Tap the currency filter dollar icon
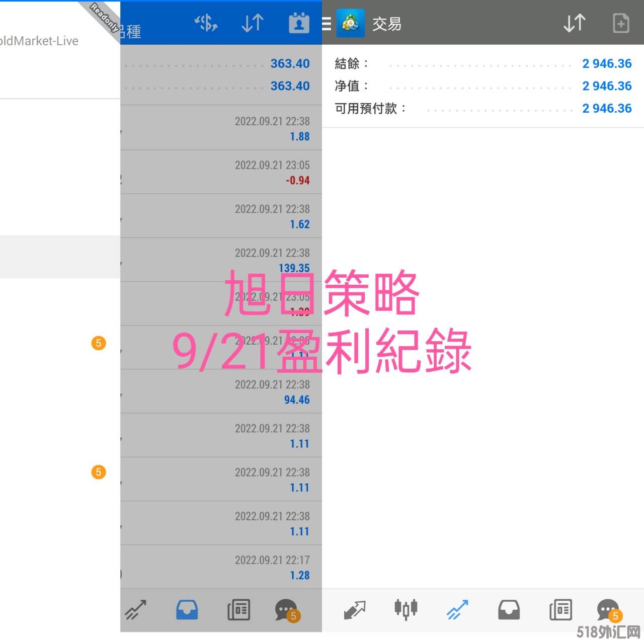The image size is (644, 644). [x=206, y=23]
